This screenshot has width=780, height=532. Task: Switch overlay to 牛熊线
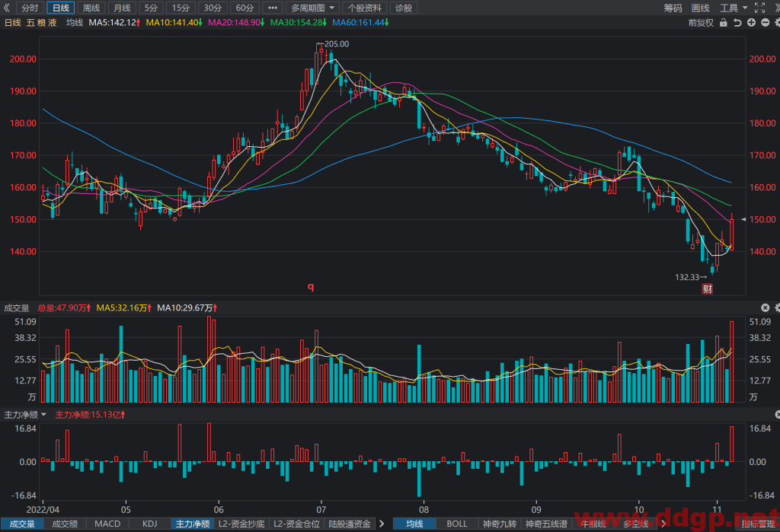[593, 524]
